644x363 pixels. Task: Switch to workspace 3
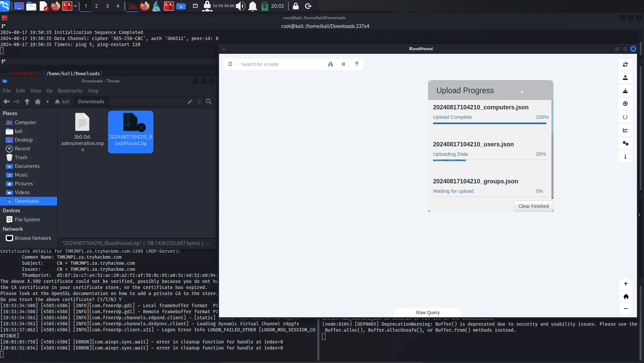107,6
